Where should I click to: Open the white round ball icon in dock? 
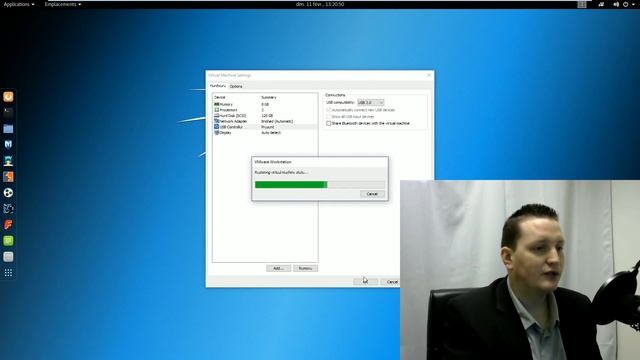click(8, 193)
